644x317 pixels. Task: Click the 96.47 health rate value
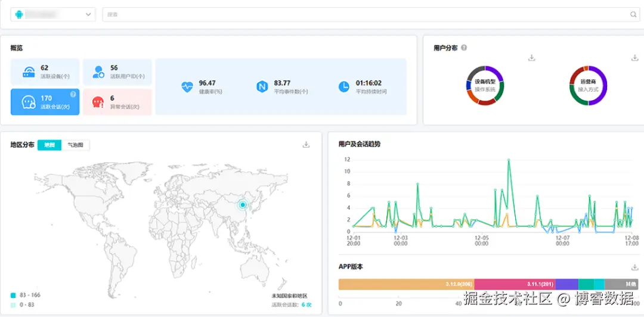click(x=208, y=83)
